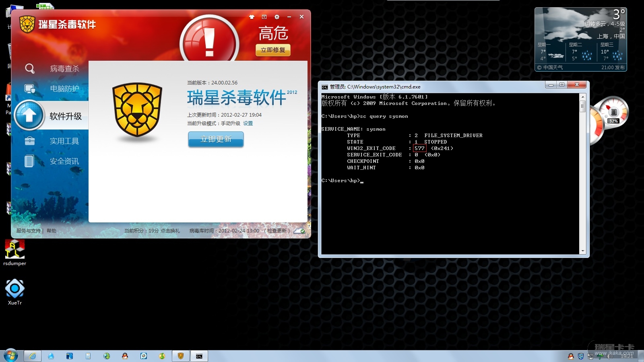644x362 pixels.
Task: Click the toolbox icon for utilities
Action: (30, 141)
